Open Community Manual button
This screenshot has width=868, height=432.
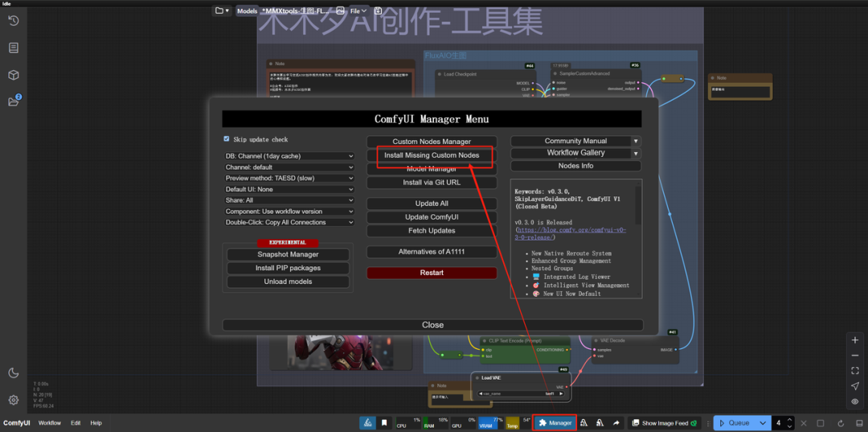pyautogui.click(x=571, y=142)
